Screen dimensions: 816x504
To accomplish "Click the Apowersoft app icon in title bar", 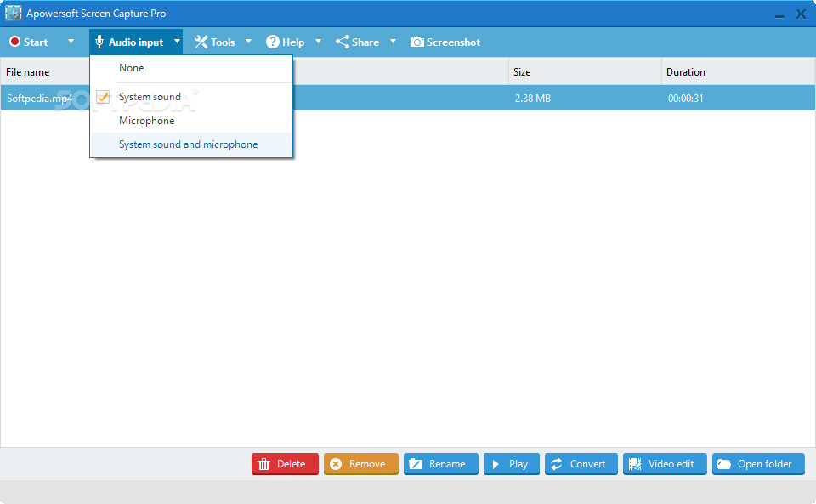I will (x=13, y=13).
